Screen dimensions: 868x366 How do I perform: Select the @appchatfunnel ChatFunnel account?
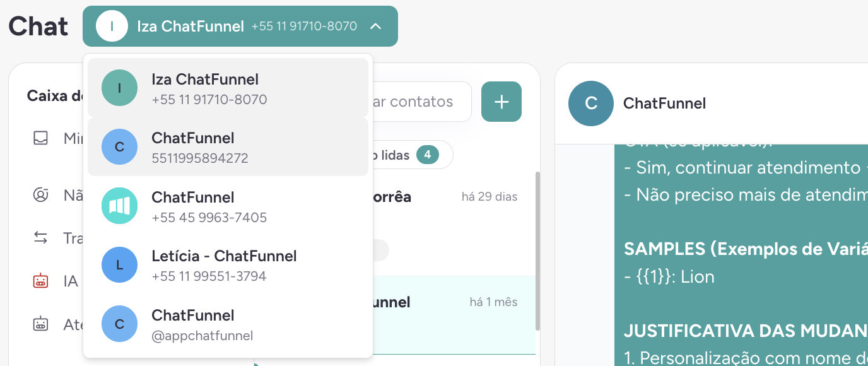pyautogui.click(x=228, y=324)
